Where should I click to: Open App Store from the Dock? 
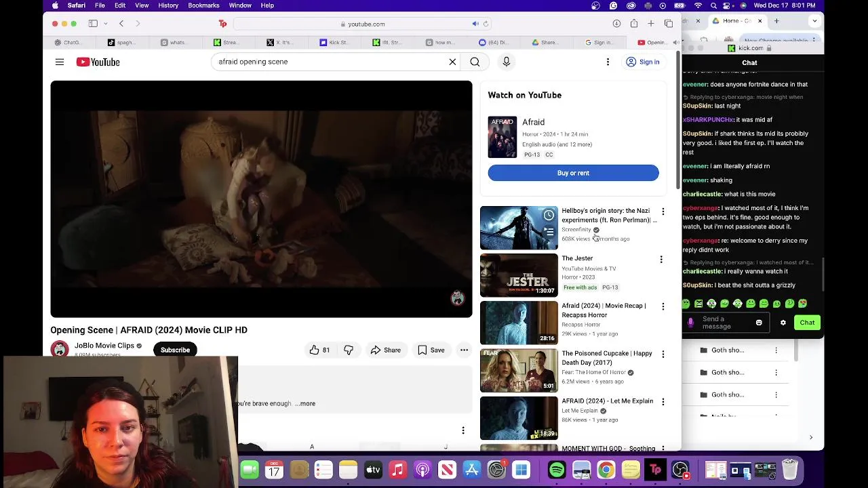click(471, 470)
